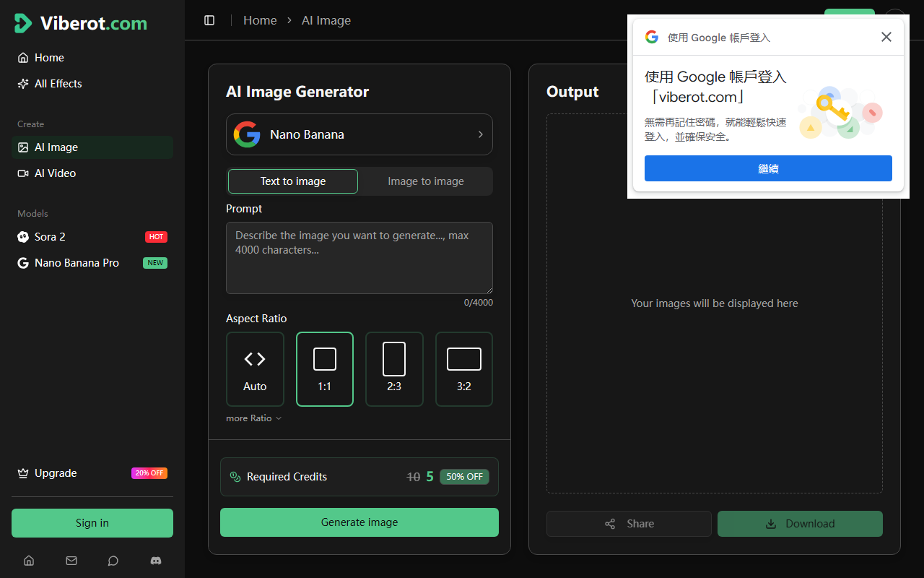
Task: Click the Required Credits coin icon
Action: tap(235, 477)
